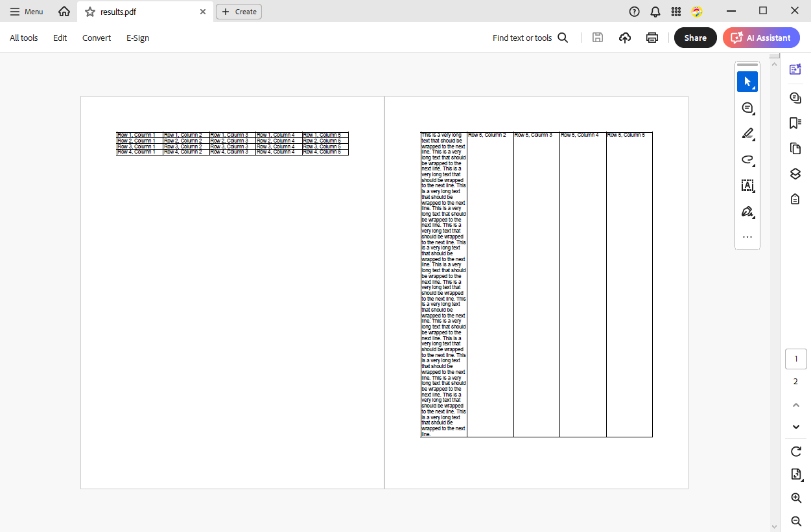Open the Bookmarks panel icon
Screen dimensions: 811x532
point(795,123)
